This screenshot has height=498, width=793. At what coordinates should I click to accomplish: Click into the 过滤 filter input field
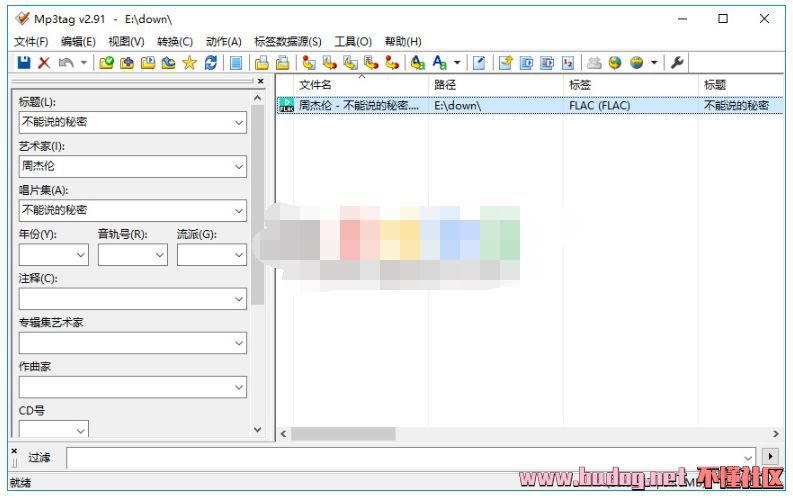(x=411, y=458)
